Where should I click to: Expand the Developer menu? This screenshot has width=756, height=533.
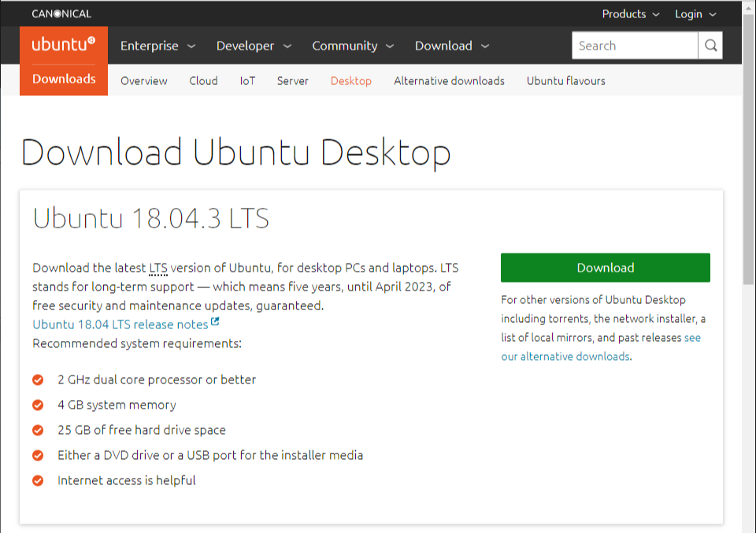tap(254, 46)
